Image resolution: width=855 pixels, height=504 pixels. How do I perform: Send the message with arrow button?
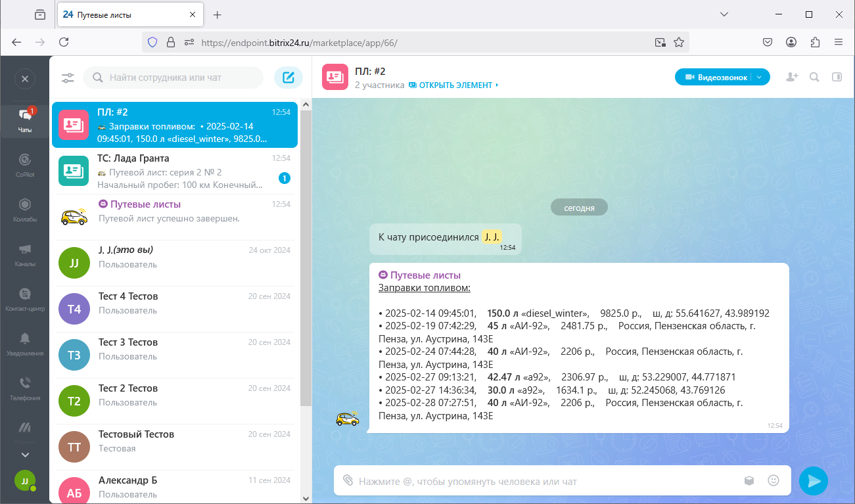point(814,481)
